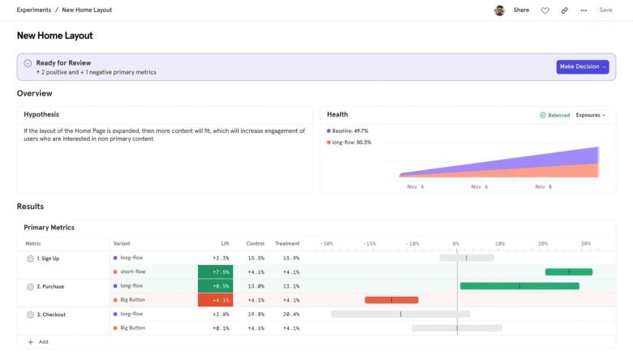The image size is (633, 364).
Task: Click the short-flow green confidence bar
Action: 568,272
